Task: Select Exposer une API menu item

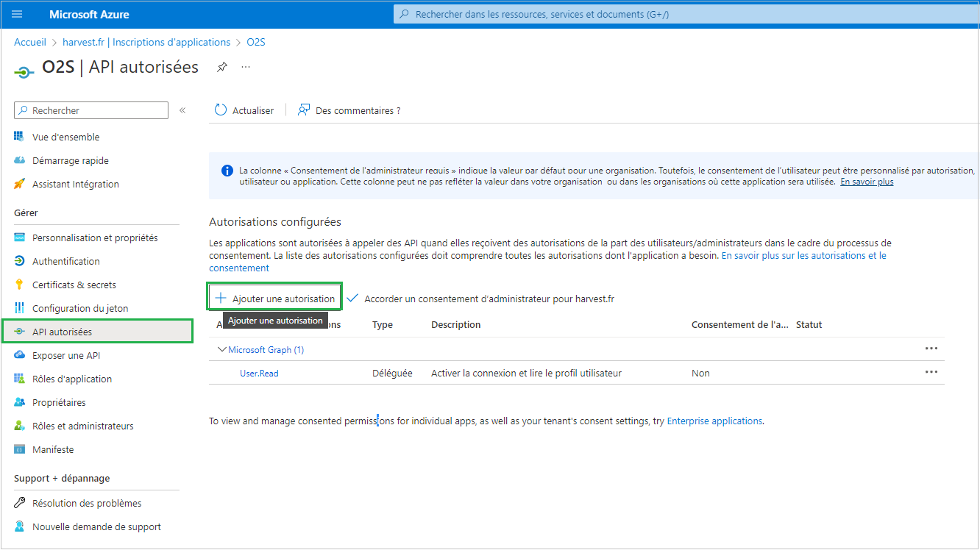Action: point(65,355)
